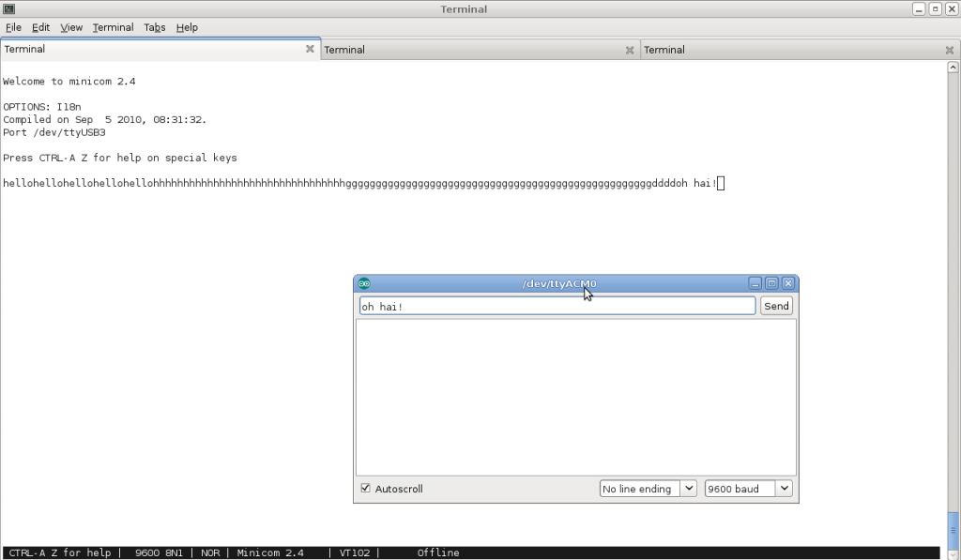Close the /dev/ttyACM0 serial monitor window
Image resolution: width=961 pixels, height=560 pixels.
788,283
